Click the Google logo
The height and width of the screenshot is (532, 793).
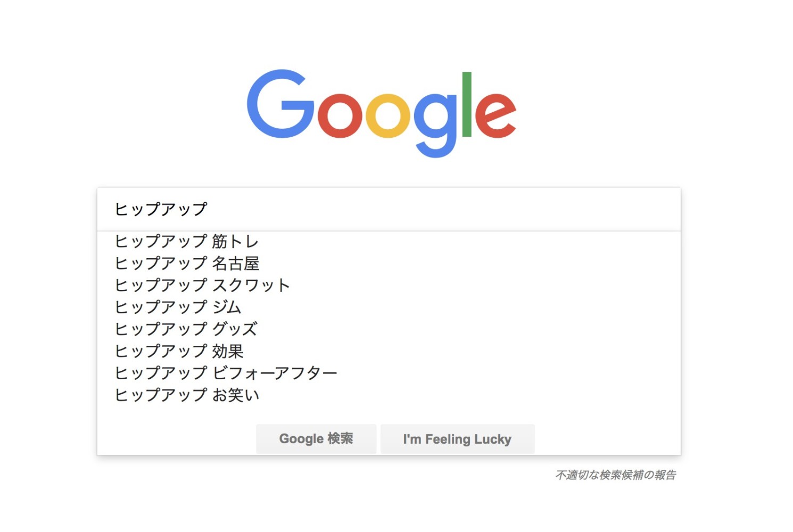[x=381, y=113]
